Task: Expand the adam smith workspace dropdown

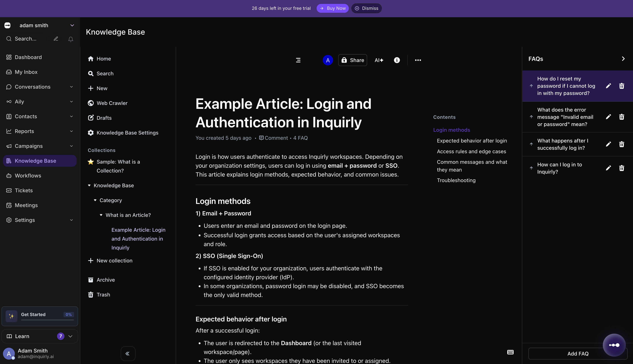Action: [x=72, y=25]
